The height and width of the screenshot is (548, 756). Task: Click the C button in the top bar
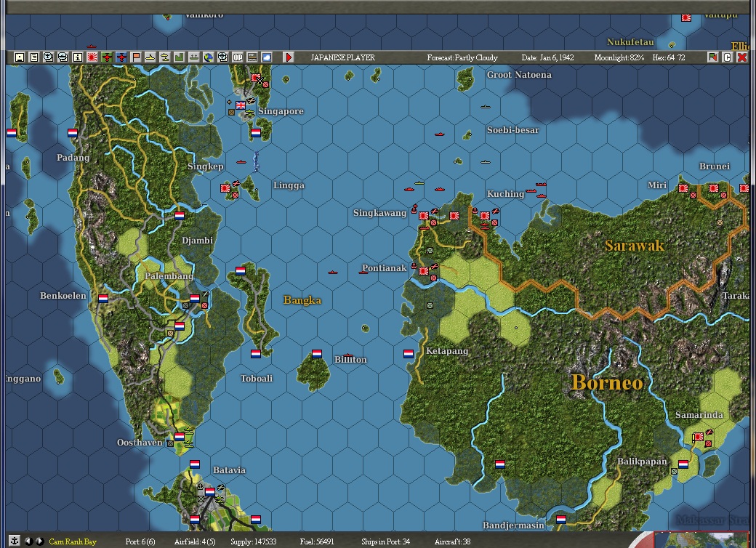tap(727, 57)
